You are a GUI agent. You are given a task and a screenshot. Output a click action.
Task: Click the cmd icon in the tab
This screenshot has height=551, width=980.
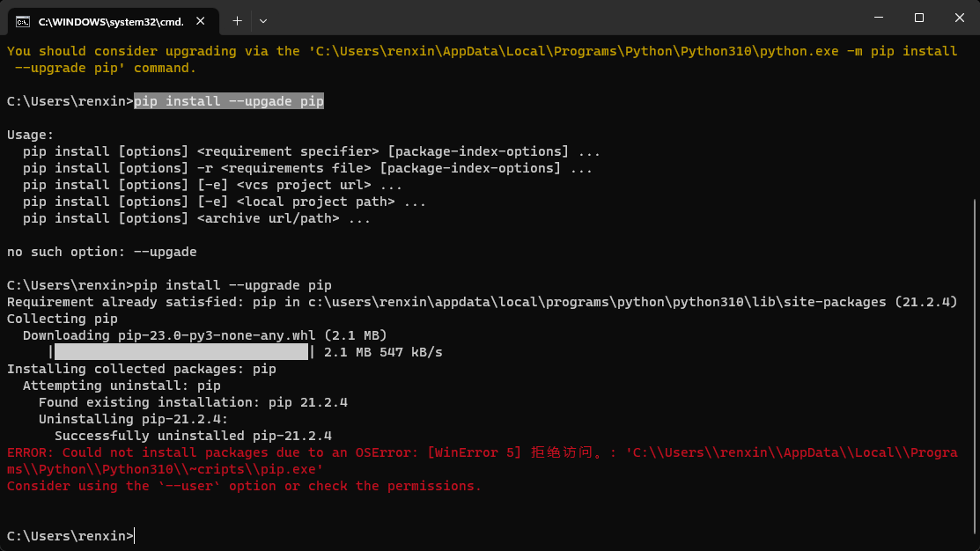(23, 20)
